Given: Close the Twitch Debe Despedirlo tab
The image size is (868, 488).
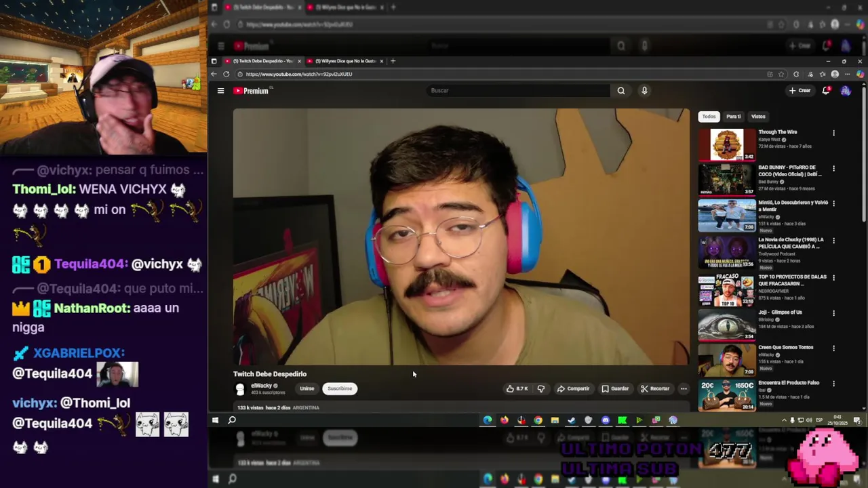Looking at the screenshot, I should click(299, 61).
